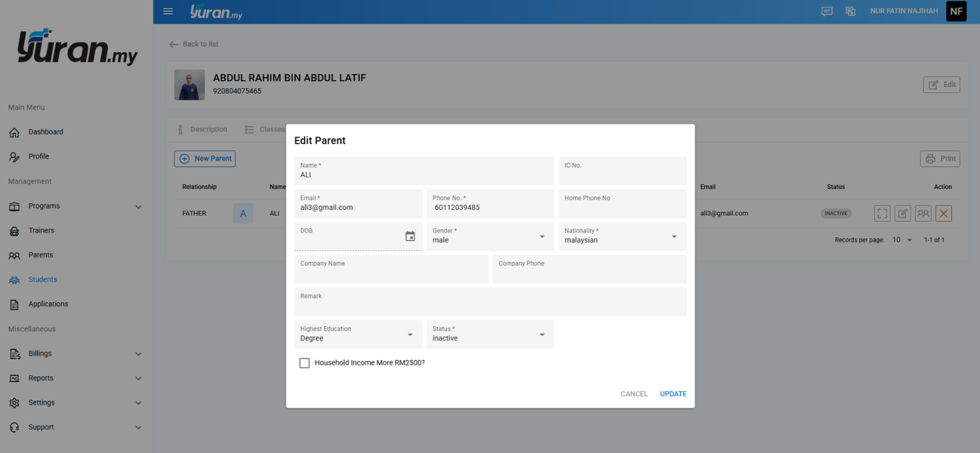Click the edit parent pencil icon in row
980x453 pixels.
coord(903,214)
